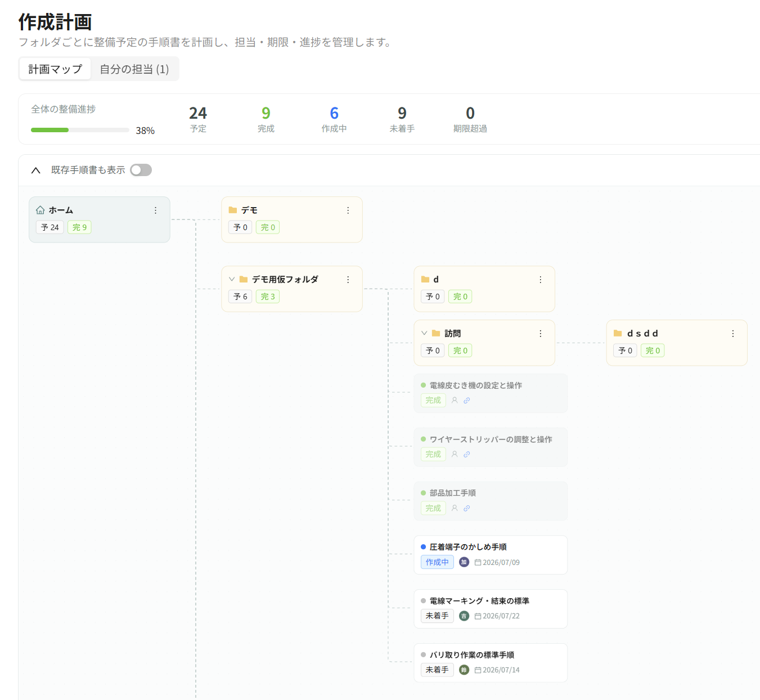Click the 完 9 chip on ホーム
The image size is (760, 700).
point(79,227)
